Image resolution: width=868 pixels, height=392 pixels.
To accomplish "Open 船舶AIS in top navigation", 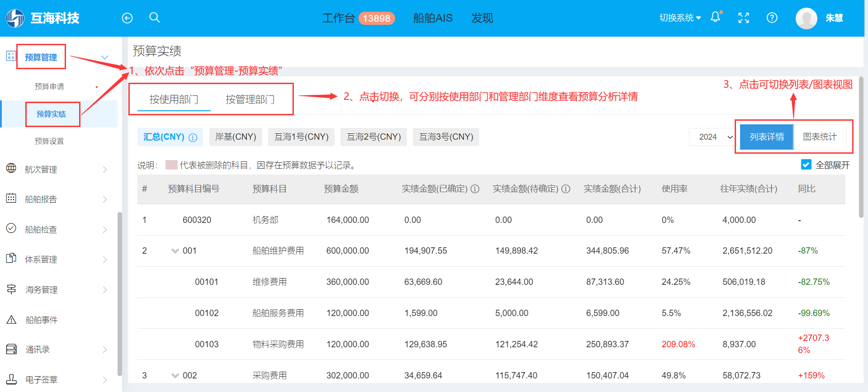I will [433, 18].
